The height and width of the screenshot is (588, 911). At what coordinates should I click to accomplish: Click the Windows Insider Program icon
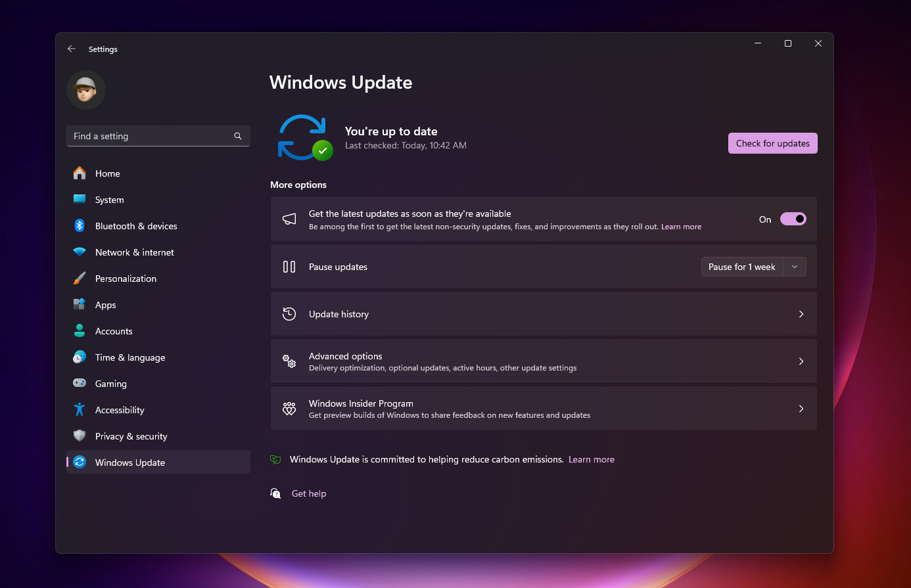[289, 409]
